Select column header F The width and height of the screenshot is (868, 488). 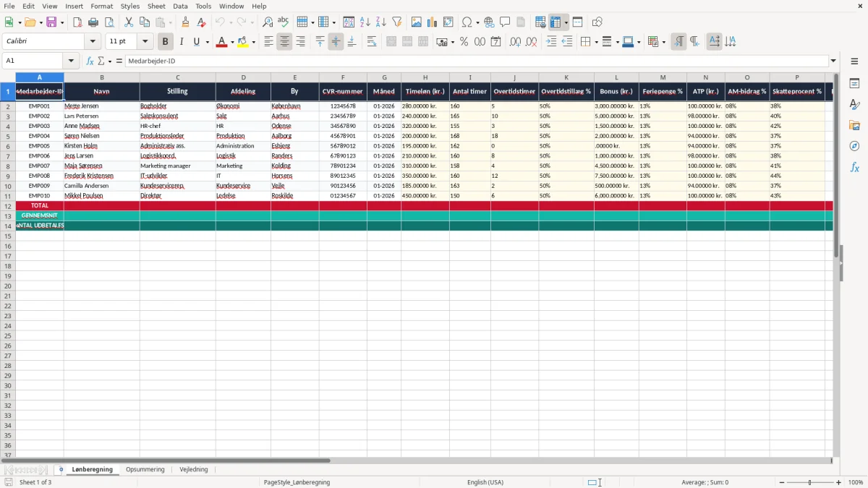click(343, 77)
